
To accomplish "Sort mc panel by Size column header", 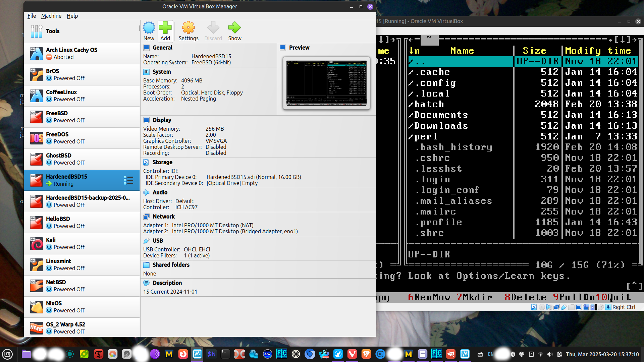I will [x=535, y=51].
